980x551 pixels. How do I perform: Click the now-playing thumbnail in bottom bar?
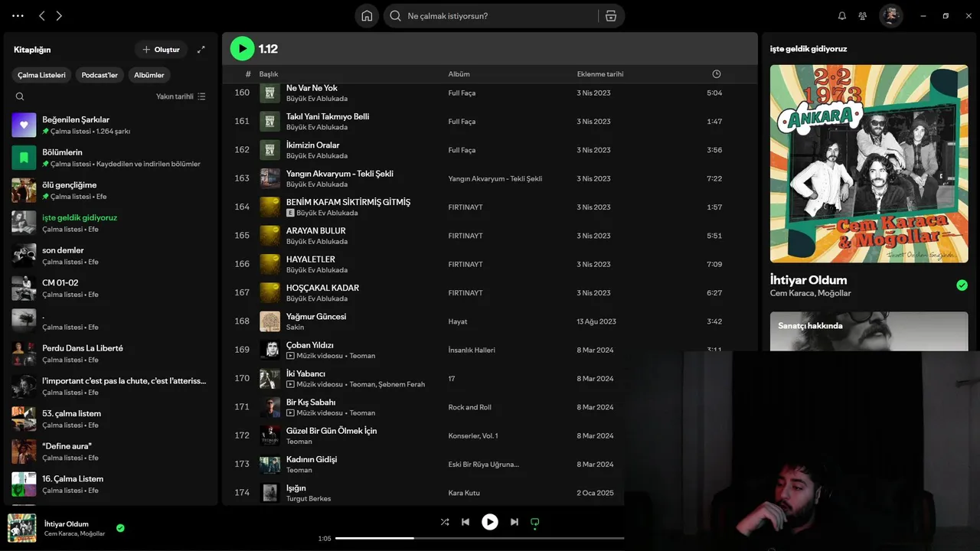pos(22,528)
